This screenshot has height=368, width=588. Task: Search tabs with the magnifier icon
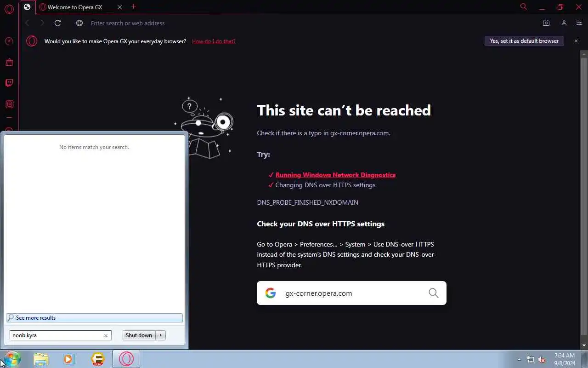coord(523,6)
